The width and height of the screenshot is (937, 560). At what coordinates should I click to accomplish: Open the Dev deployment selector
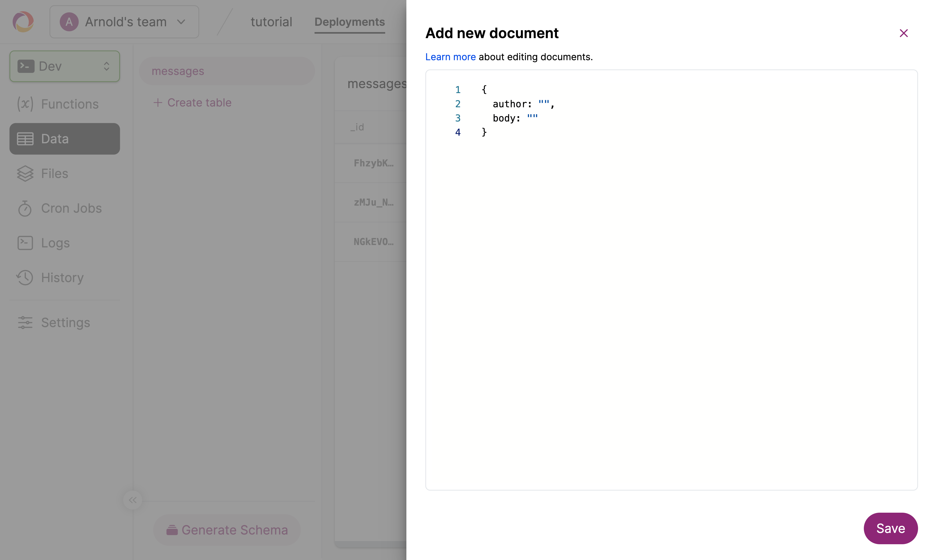click(x=64, y=67)
